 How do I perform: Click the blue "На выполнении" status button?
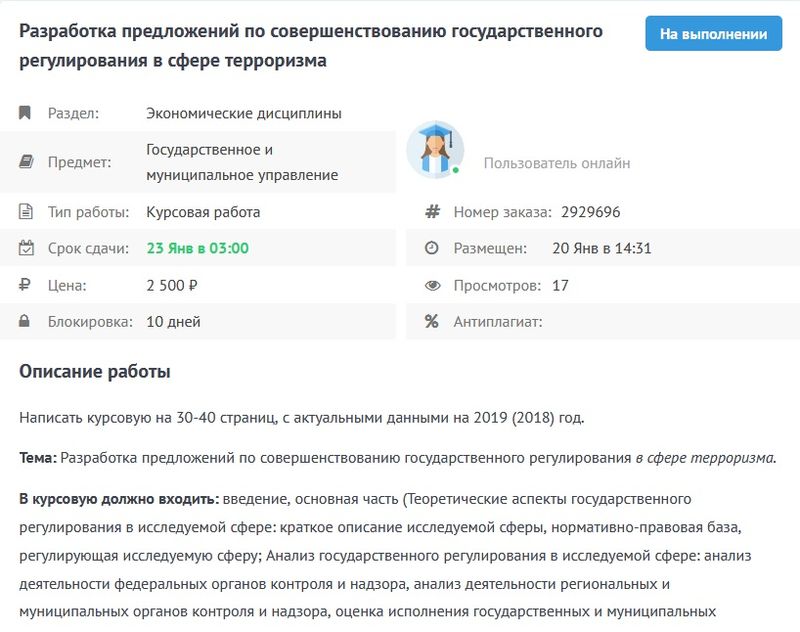(x=712, y=33)
